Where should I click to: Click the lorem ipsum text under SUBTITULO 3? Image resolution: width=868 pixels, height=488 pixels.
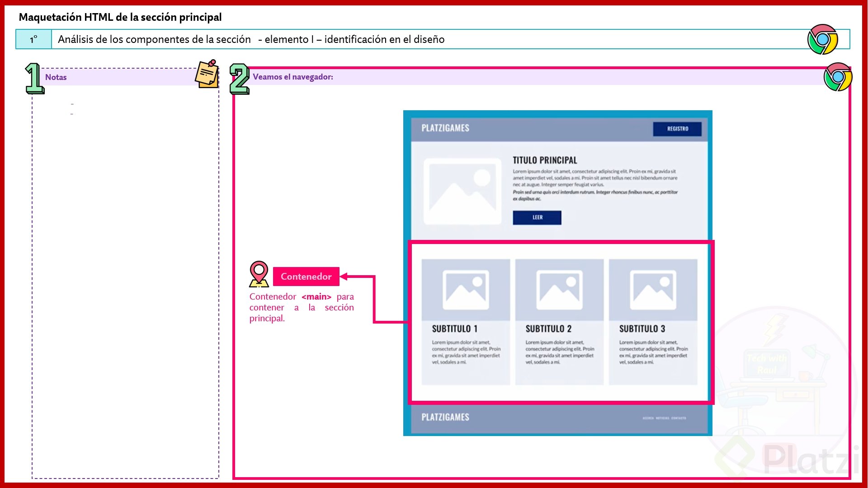pyautogui.click(x=653, y=352)
